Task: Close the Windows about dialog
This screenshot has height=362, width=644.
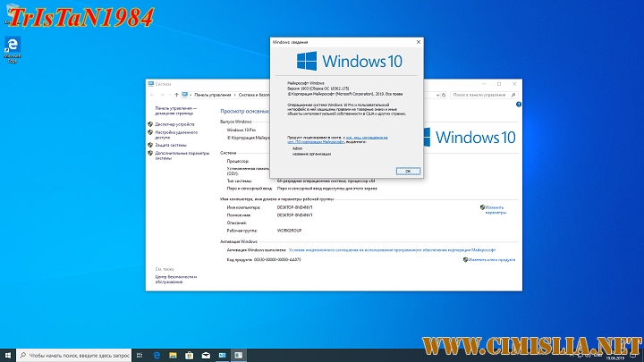Action: [418, 42]
